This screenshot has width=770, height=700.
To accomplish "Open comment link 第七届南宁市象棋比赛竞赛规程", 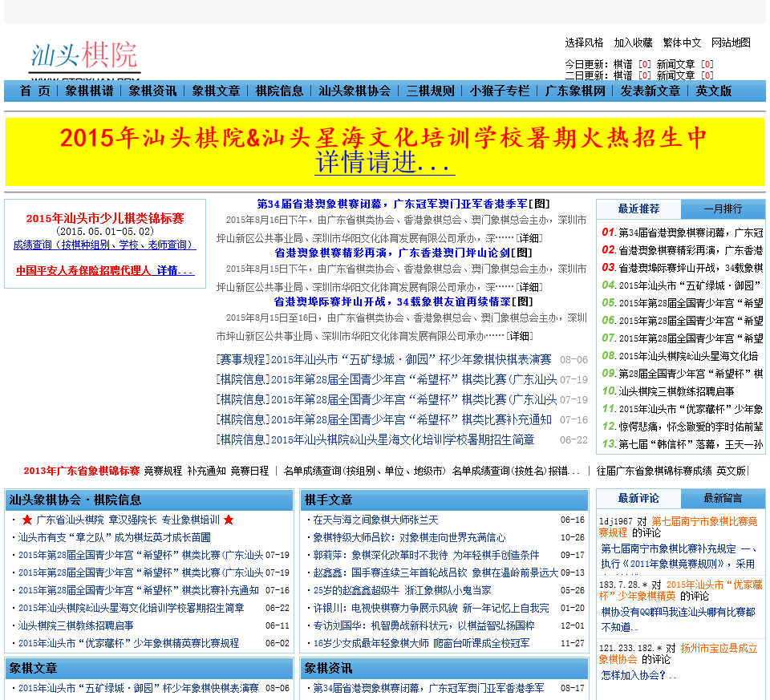I will (x=679, y=527).
